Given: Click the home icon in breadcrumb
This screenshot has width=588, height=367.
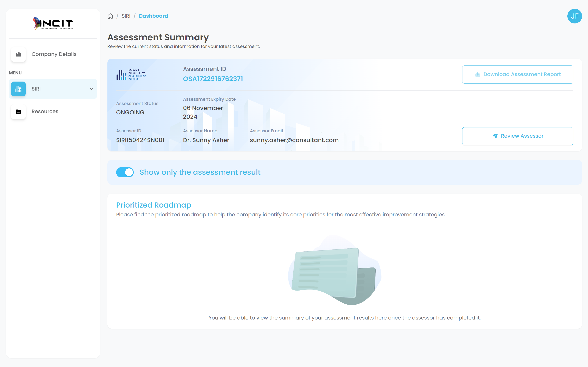Looking at the screenshot, I should [110, 16].
